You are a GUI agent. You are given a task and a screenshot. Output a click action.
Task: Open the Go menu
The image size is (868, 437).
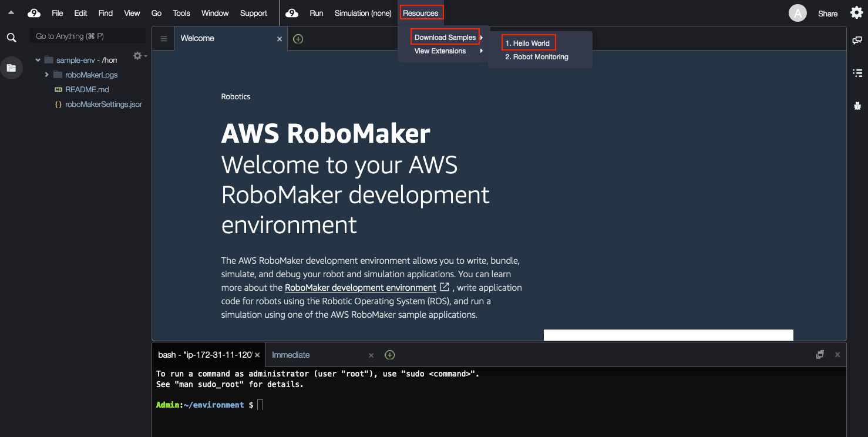coord(156,13)
